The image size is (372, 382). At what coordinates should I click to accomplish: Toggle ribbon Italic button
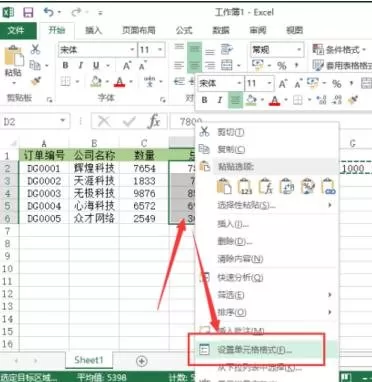tap(81, 66)
